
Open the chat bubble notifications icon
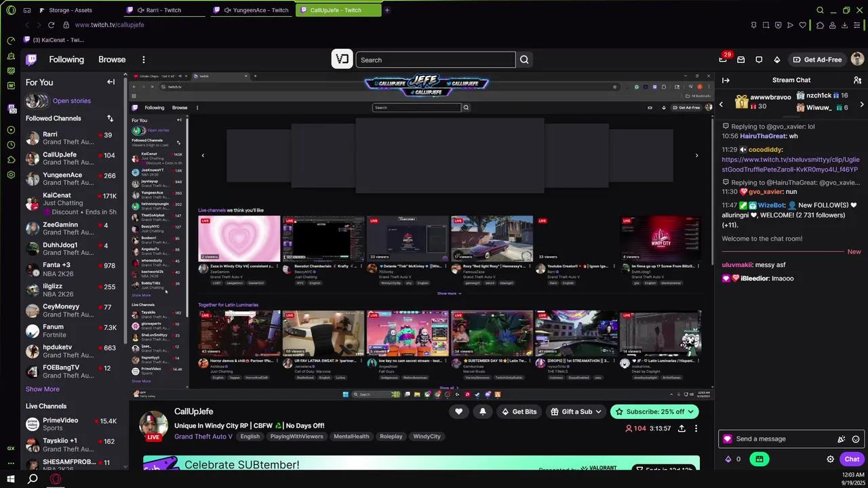tap(759, 60)
